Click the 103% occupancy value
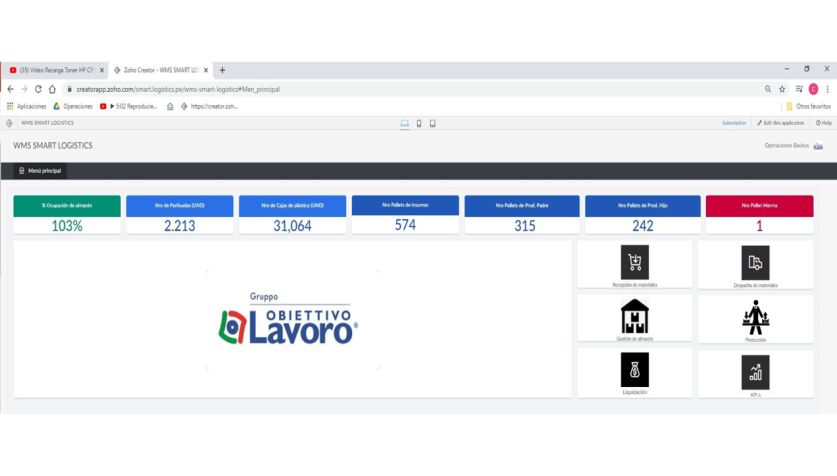Image resolution: width=837 pixels, height=476 pixels. pyautogui.click(x=67, y=226)
